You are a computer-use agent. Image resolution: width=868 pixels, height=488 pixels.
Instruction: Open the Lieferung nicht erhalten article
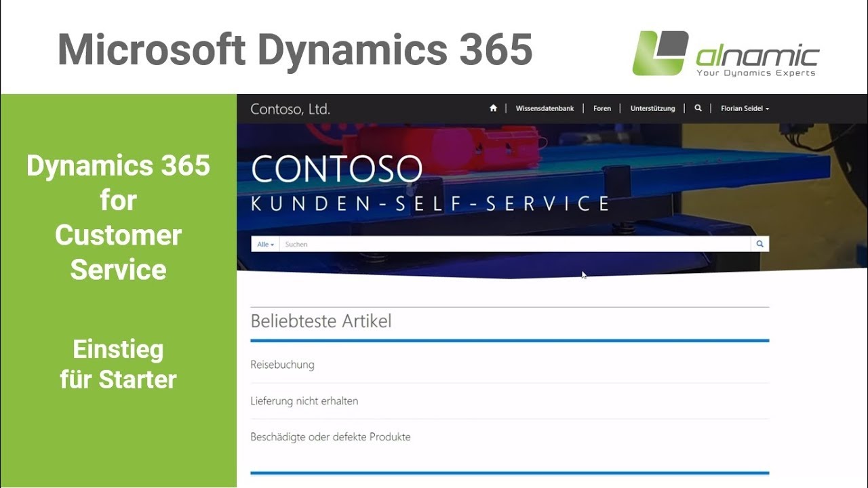(x=304, y=401)
